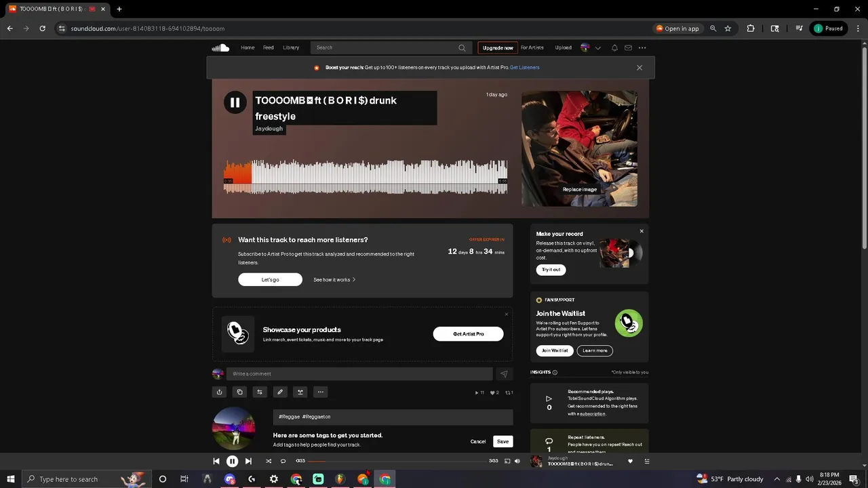Toggle shuffle in the bottom player
Image resolution: width=868 pixels, height=488 pixels.
click(269, 461)
